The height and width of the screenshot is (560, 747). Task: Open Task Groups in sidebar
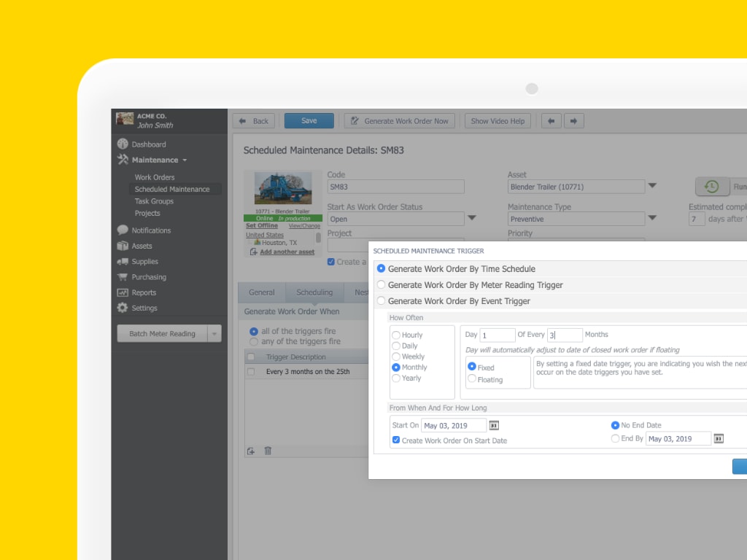(154, 201)
